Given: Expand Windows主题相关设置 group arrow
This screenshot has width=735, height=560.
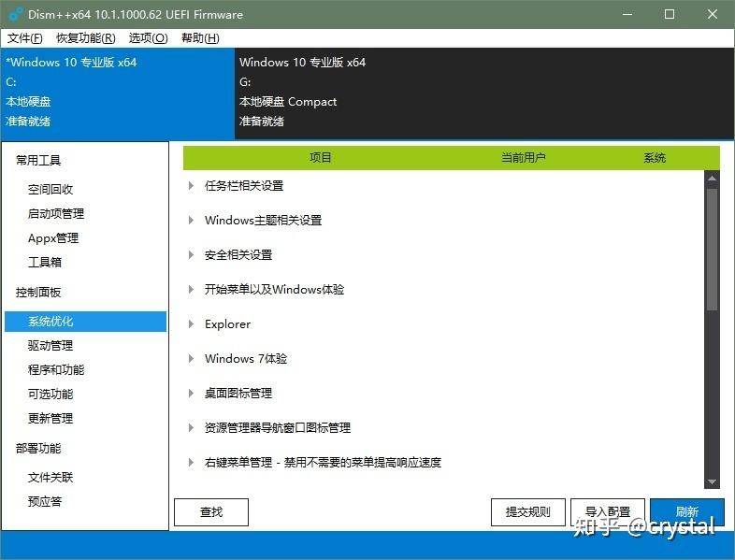Looking at the screenshot, I should point(191,221).
